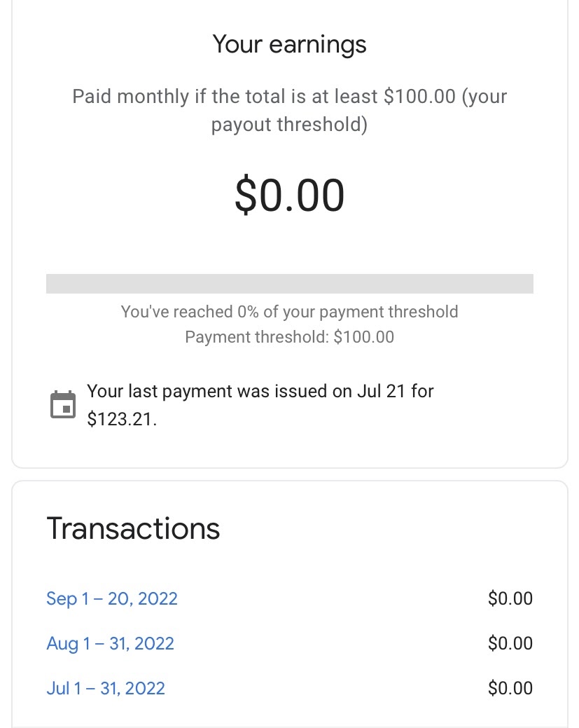579x728 pixels.
Task: Click the calendar icon beside last payment
Action: pos(63,404)
